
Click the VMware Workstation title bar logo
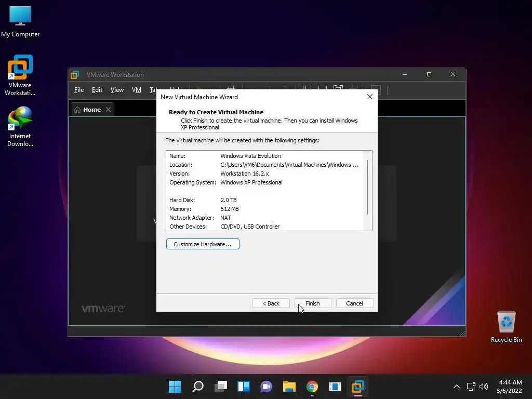pos(75,75)
